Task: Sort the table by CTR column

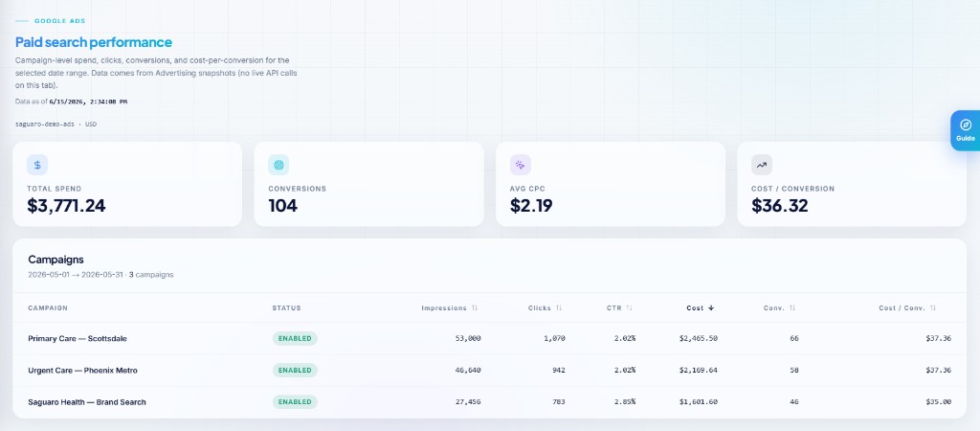Action: click(619, 307)
